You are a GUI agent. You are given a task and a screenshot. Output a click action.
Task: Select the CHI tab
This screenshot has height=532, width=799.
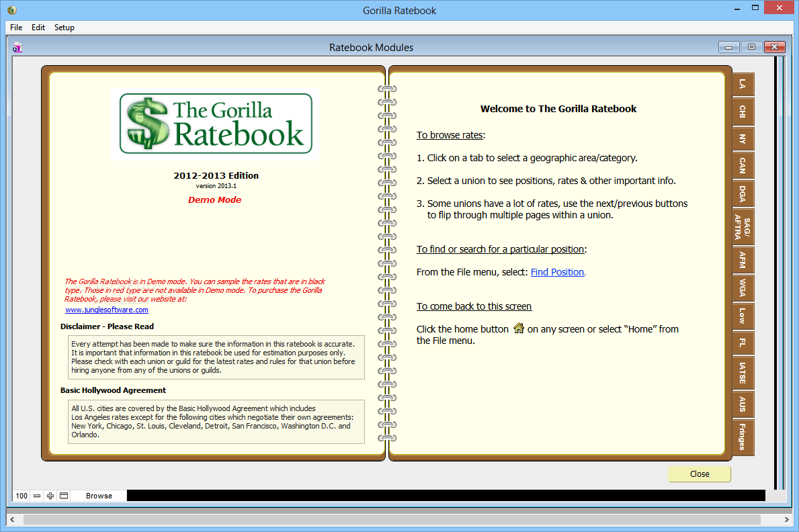pos(743,111)
